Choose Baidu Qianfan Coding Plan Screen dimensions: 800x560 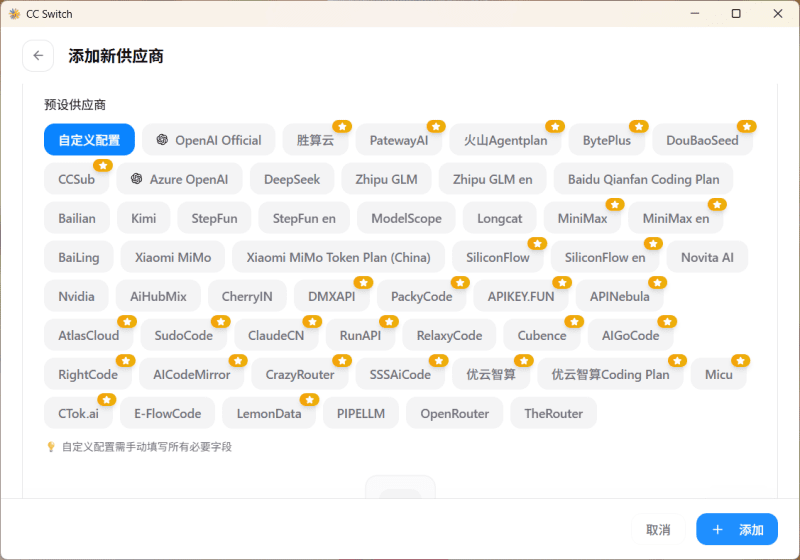point(643,179)
